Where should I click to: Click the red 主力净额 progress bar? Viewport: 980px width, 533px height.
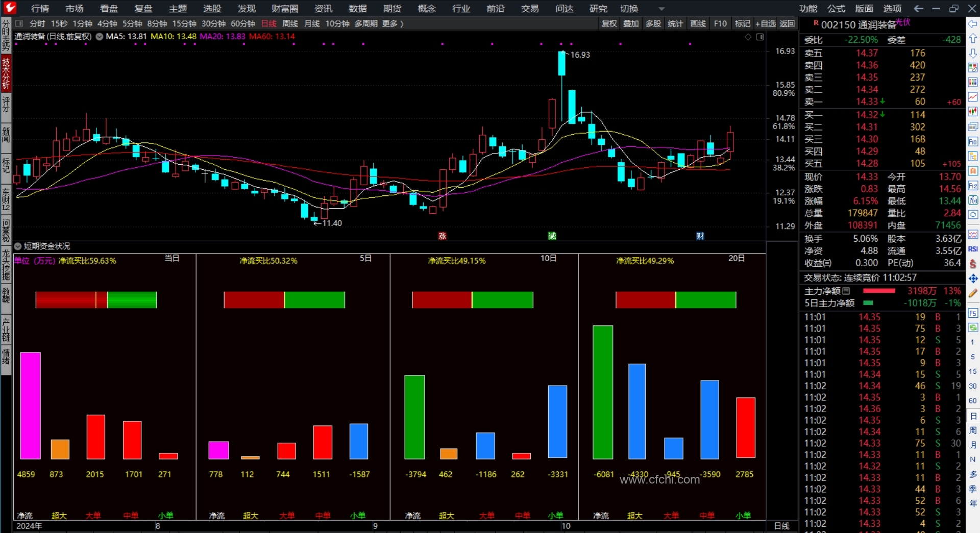[879, 291]
